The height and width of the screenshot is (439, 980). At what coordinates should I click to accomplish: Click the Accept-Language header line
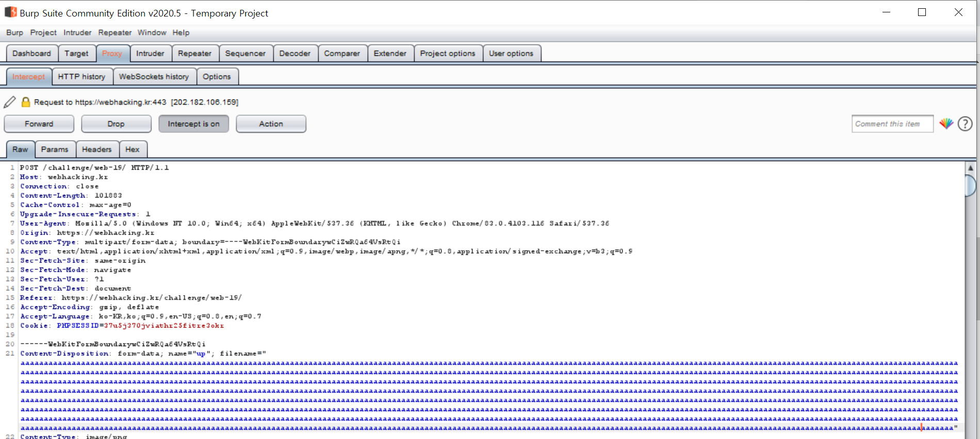(x=141, y=316)
